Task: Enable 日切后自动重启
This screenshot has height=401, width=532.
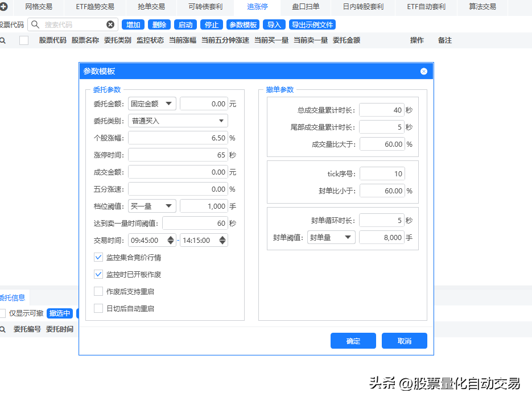Action: [98, 308]
